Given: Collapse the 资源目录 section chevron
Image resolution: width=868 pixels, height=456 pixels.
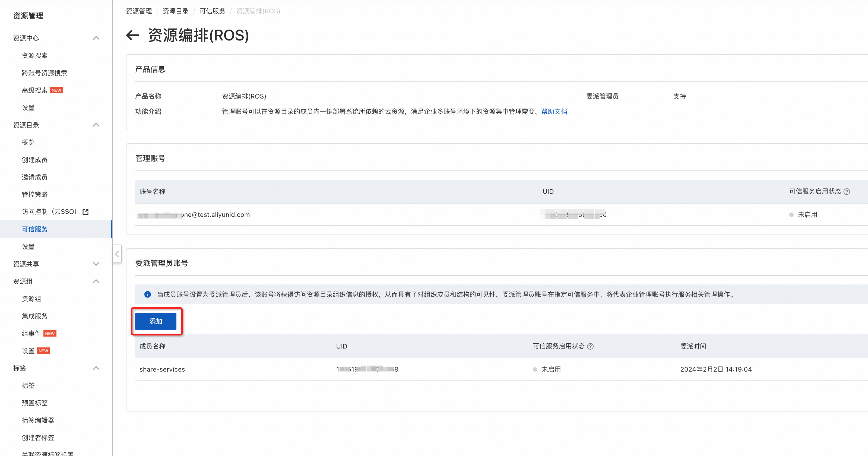Looking at the screenshot, I should (96, 125).
